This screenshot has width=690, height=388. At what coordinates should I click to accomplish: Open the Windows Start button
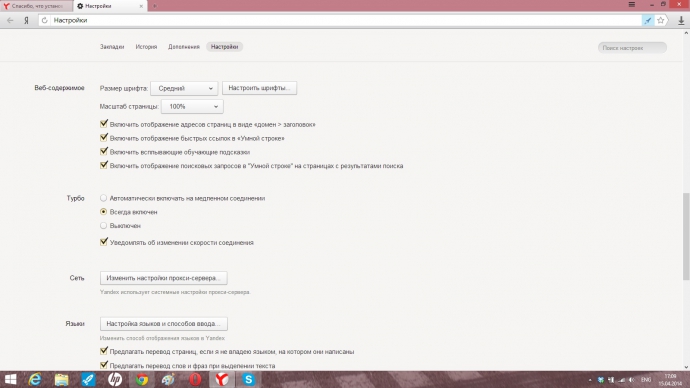[x=10, y=379]
